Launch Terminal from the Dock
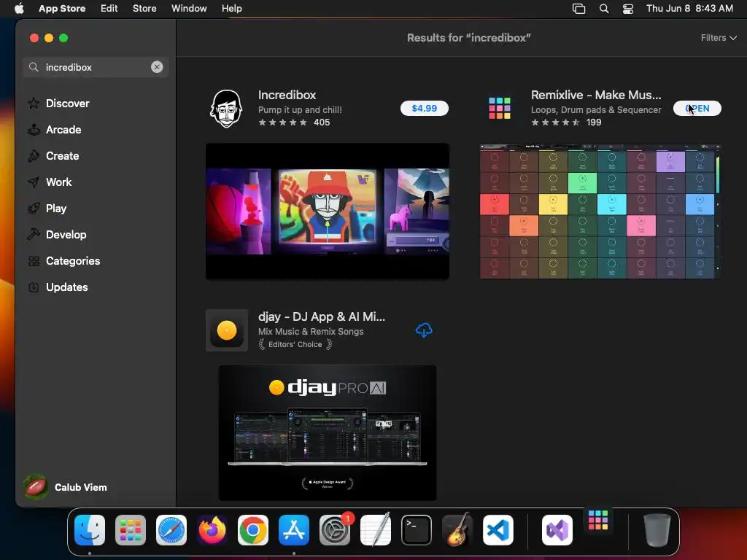The image size is (747, 560). pos(417,530)
